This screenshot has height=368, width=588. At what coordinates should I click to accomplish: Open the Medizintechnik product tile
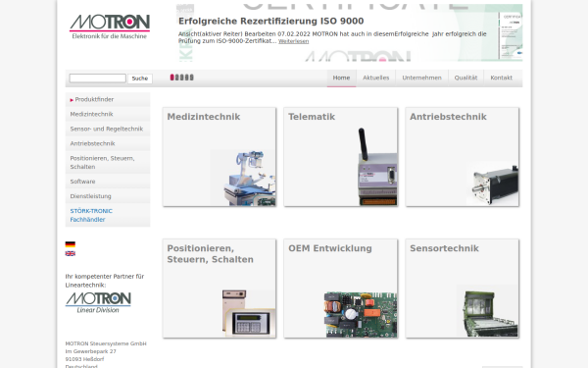[220, 157]
